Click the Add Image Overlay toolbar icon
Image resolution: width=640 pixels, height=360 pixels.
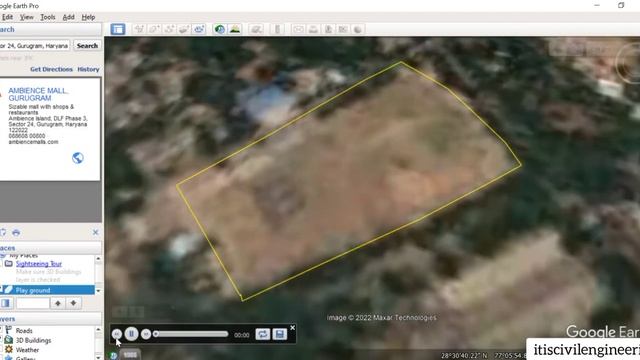click(x=184, y=29)
